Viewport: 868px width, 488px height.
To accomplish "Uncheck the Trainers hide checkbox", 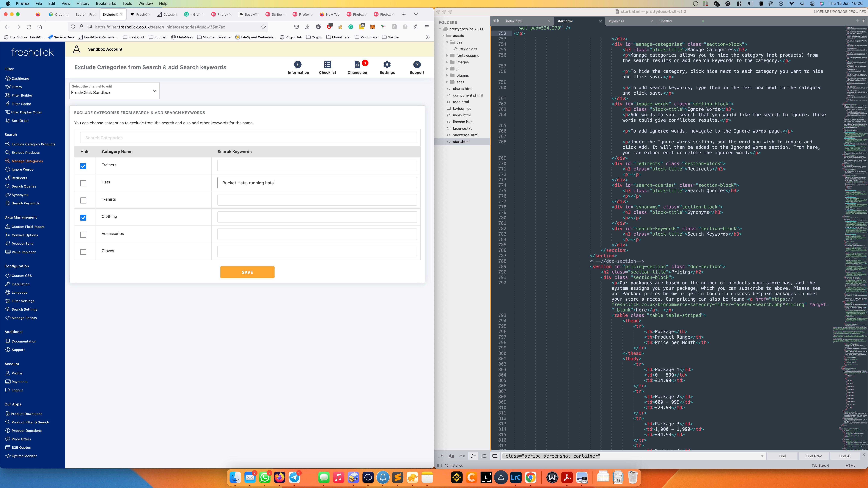I will pyautogui.click(x=83, y=166).
